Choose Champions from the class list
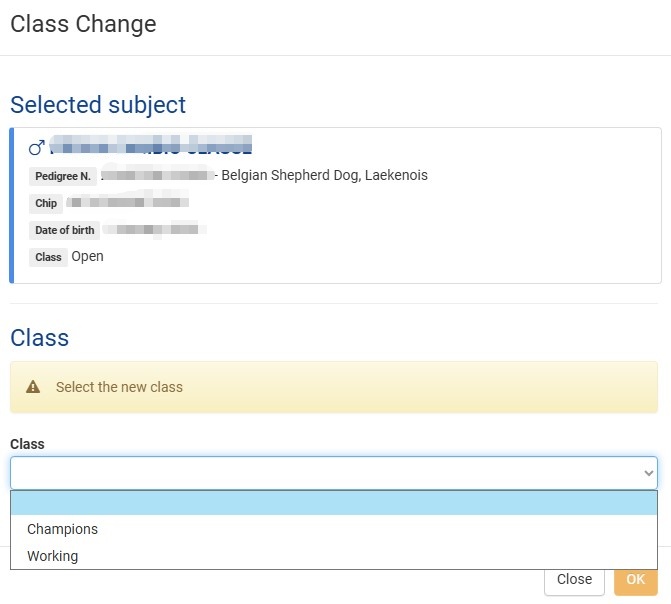The image size is (671, 604). [62, 529]
